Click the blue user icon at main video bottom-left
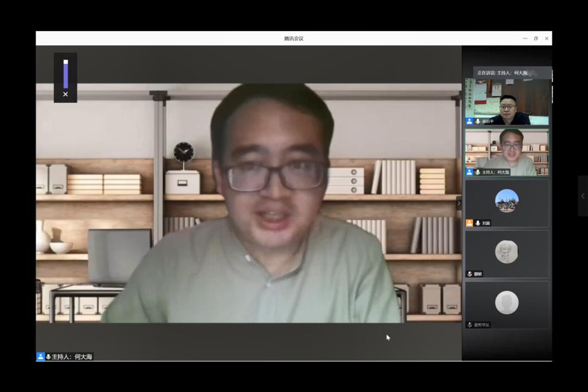The image size is (588, 392). pos(41,356)
